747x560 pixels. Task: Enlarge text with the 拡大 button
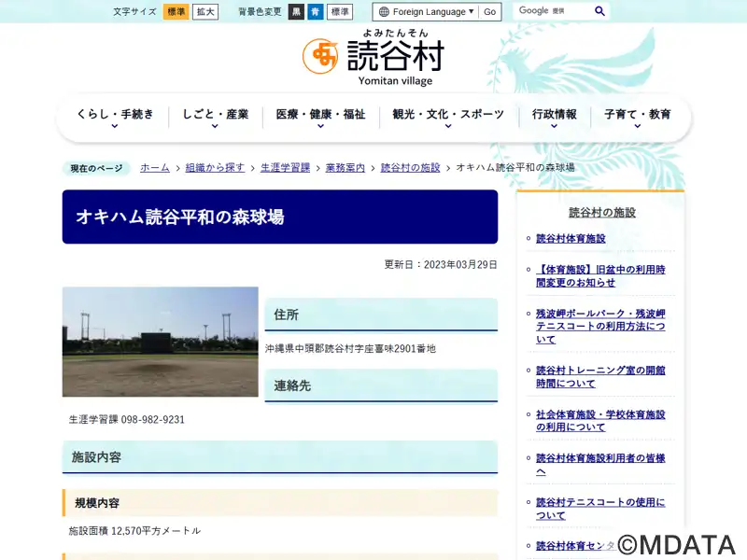tap(205, 12)
